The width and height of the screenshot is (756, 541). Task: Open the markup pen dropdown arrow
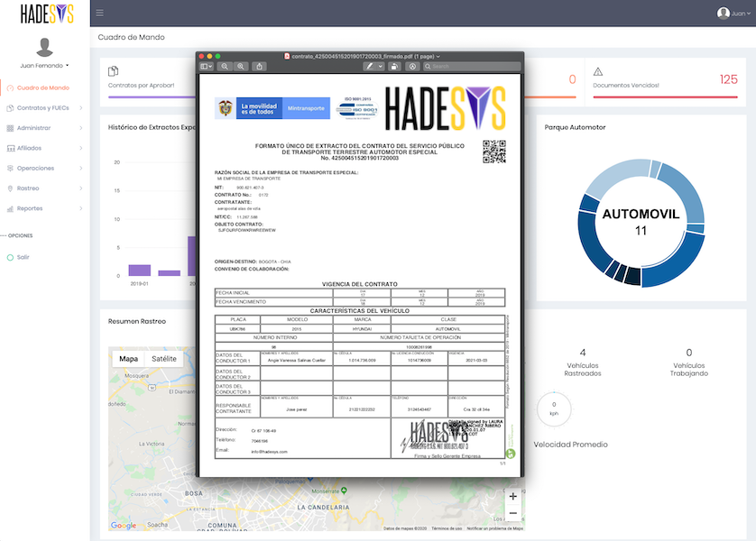[x=381, y=67]
